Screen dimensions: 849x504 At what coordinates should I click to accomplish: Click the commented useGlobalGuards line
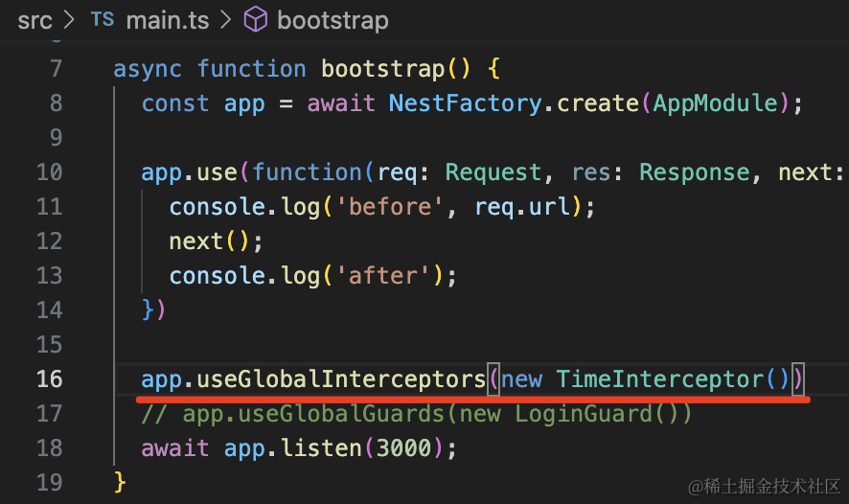416,414
